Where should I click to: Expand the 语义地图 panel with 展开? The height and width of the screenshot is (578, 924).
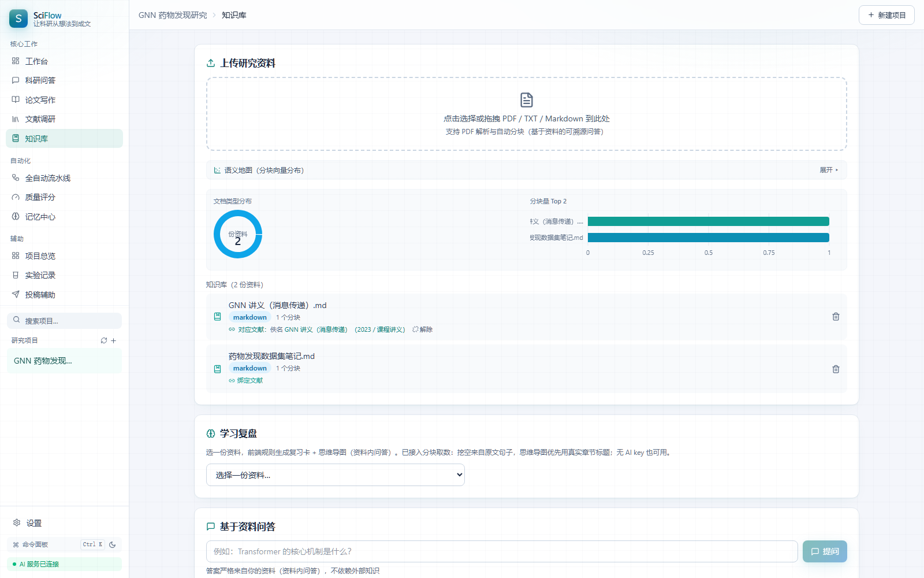pyautogui.click(x=829, y=170)
